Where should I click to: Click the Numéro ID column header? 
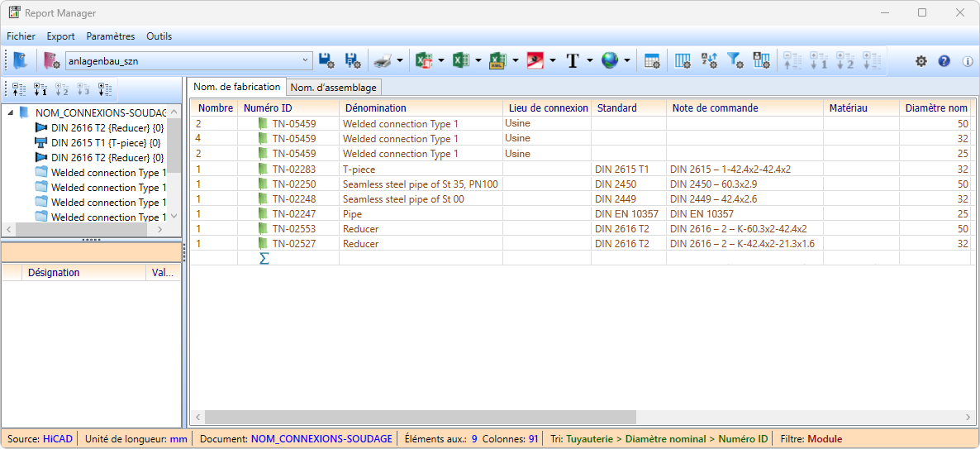click(267, 107)
